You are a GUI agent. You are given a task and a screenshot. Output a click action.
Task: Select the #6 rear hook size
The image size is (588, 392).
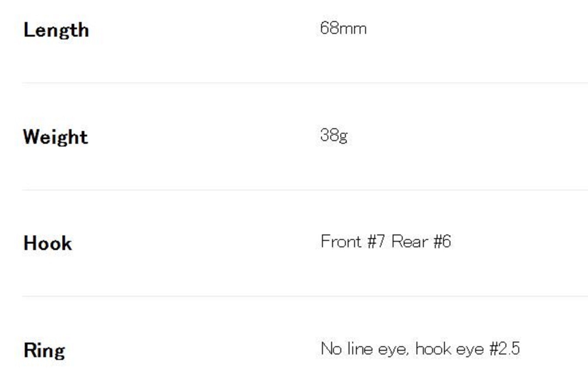pyautogui.click(x=442, y=242)
